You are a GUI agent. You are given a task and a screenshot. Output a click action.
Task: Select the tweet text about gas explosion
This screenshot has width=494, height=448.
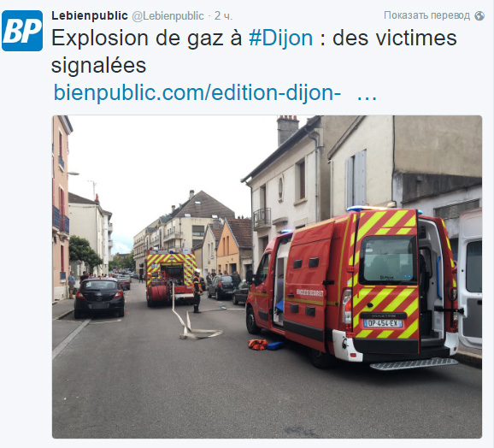[254, 51]
